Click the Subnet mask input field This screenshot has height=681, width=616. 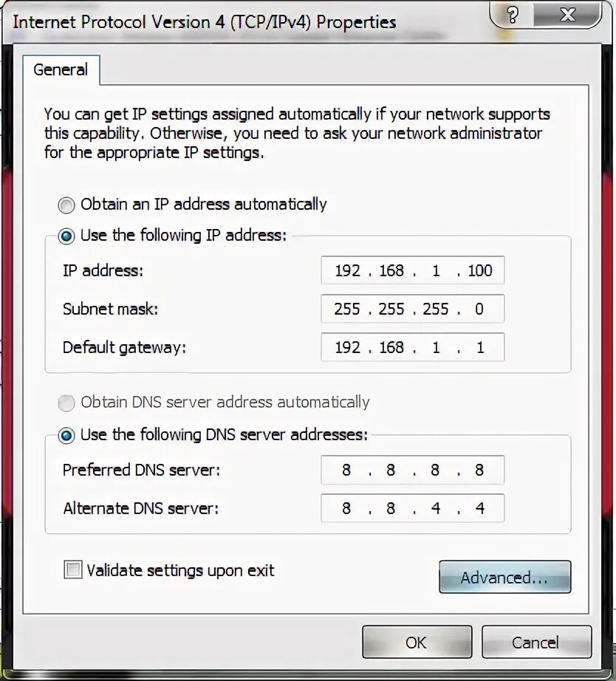pos(413,309)
